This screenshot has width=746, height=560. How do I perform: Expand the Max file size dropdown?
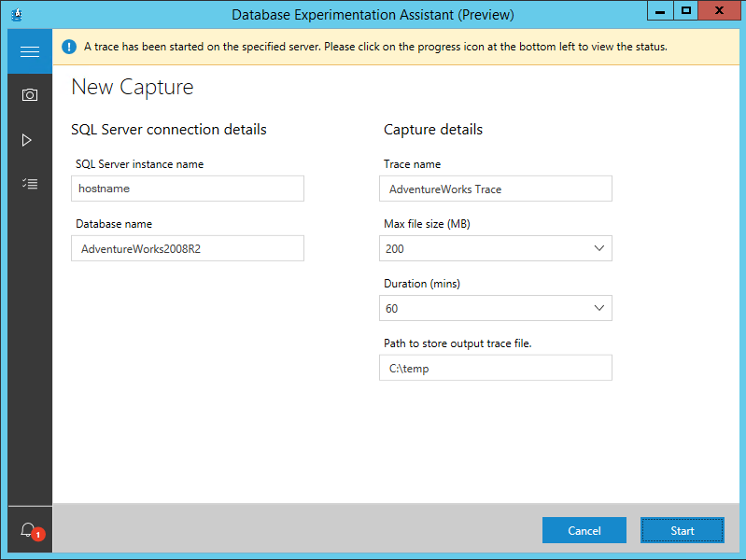(598, 248)
